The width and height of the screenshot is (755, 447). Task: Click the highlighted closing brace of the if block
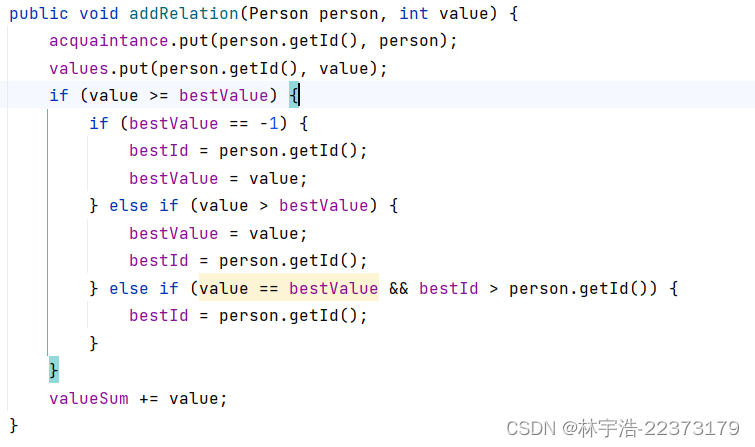[54, 370]
